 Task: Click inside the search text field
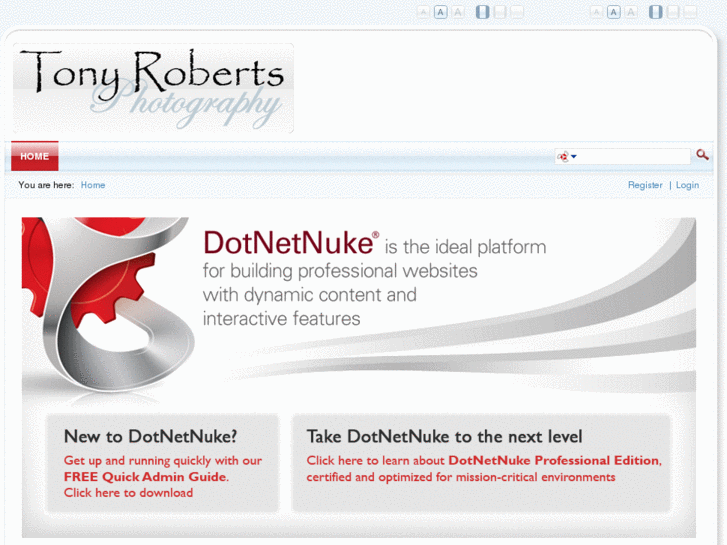(633, 156)
